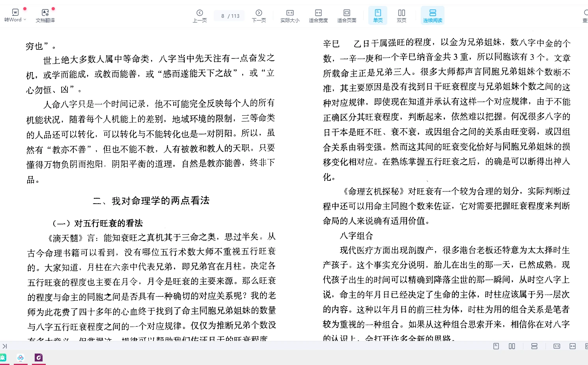Expand the collapsed left sidebar panel
The width and height of the screenshot is (588, 365).
[x=5, y=346]
